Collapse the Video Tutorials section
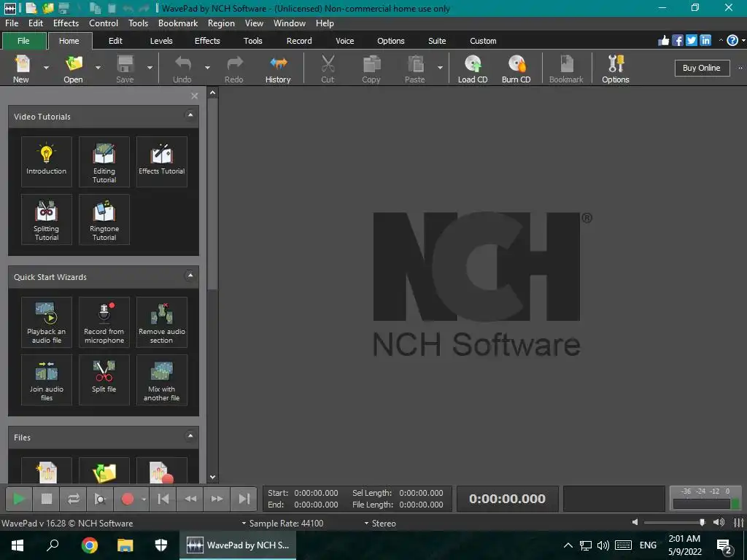Screen dimensions: 747x560 tap(190, 114)
